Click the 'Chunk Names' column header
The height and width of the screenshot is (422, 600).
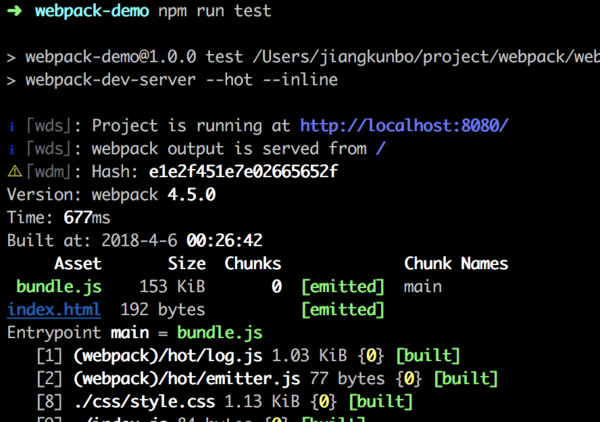456,264
